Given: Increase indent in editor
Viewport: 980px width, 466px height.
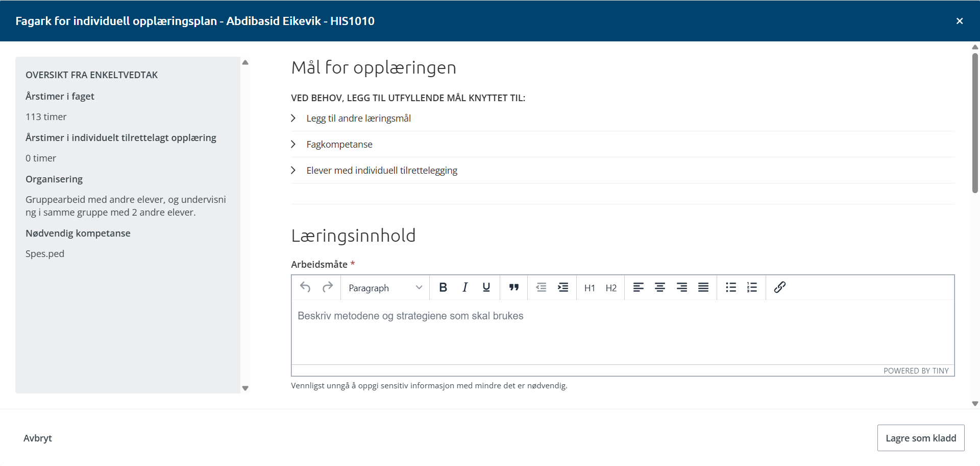Looking at the screenshot, I should point(563,287).
